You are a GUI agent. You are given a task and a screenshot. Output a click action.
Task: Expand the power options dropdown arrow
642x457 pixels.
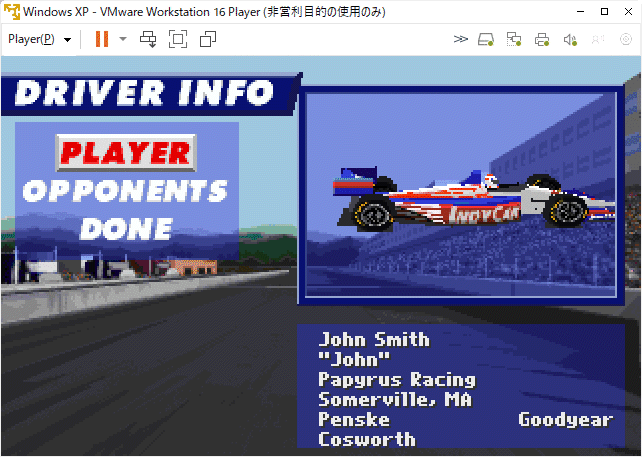tap(123, 39)
